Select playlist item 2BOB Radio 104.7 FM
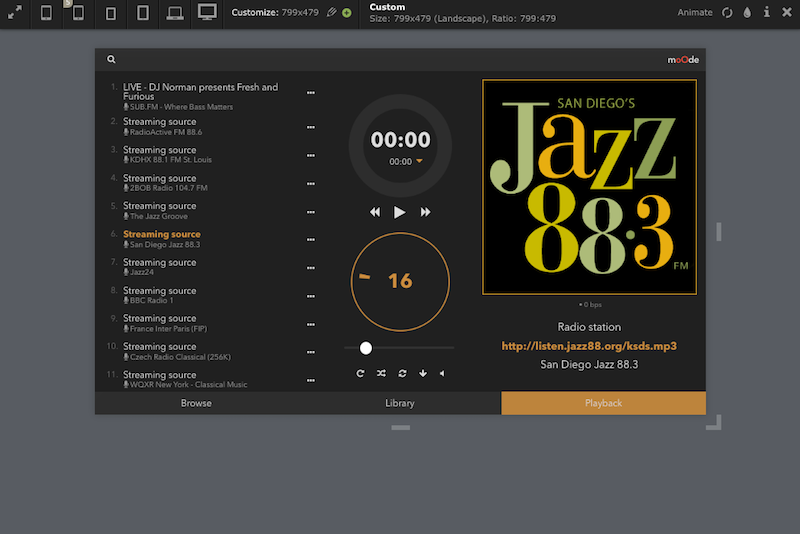The height and width of the screenshot is (534, 800). [x=165, y=183]
